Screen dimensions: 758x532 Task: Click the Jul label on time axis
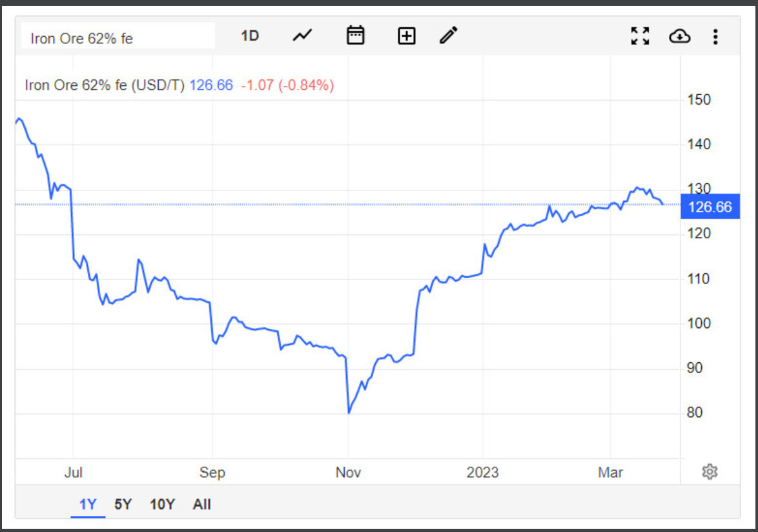tap(74, 472)
